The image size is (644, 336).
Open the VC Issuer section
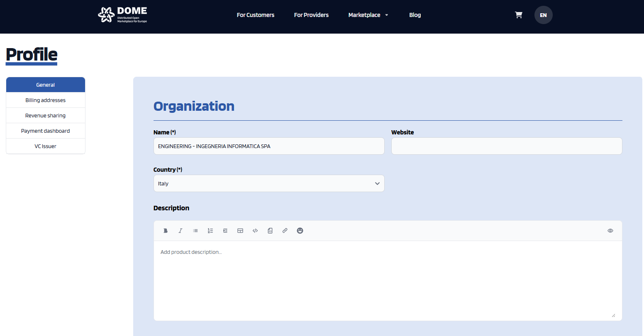click(46, 146)
